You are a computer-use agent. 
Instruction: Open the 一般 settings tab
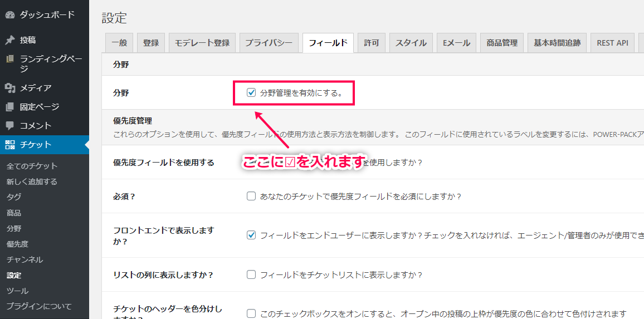[x=120, y=43]
